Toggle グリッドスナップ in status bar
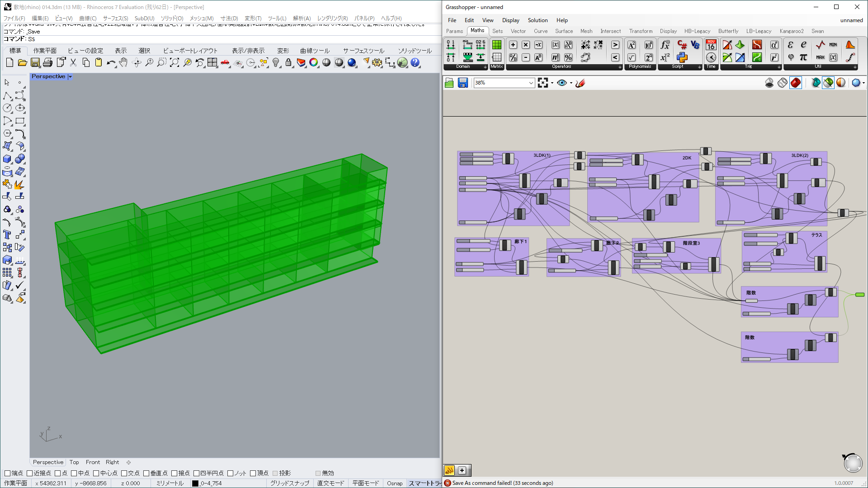The width and height of the screenshot is (868, 488). (x=289, y=483)
